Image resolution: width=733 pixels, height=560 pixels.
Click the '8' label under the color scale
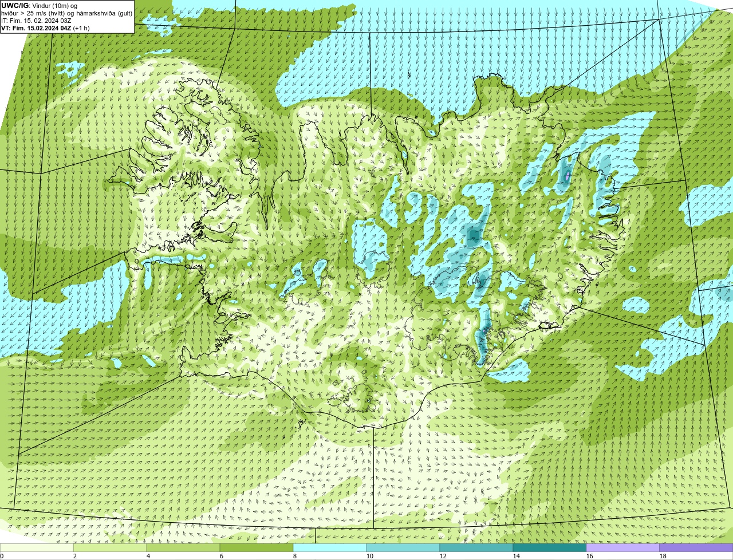(295, 556)
